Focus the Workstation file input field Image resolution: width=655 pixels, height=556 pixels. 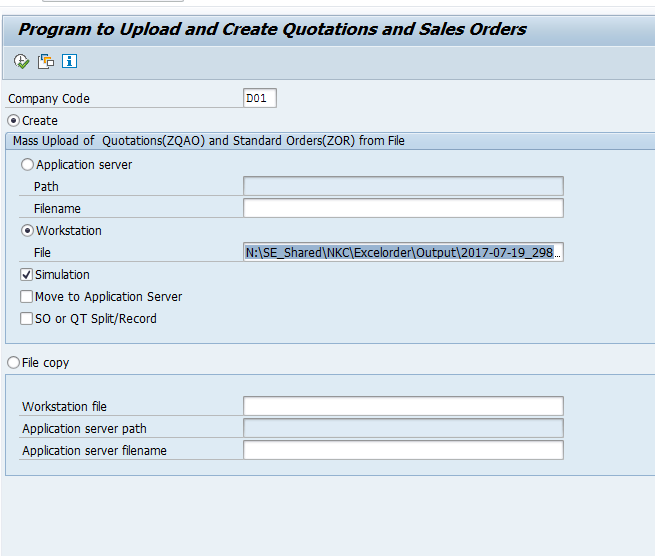(402, 406)
